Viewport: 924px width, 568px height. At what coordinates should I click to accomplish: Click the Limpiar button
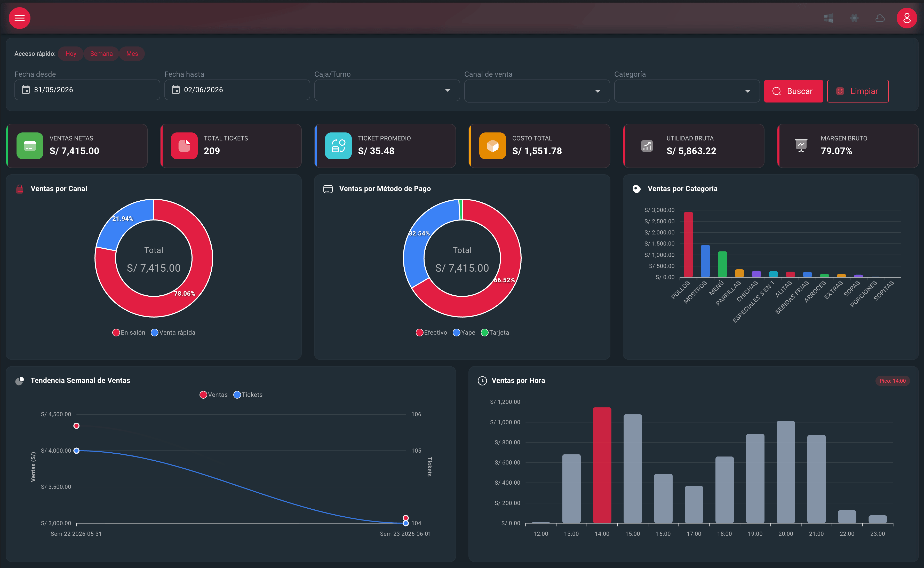coord(858,91)
